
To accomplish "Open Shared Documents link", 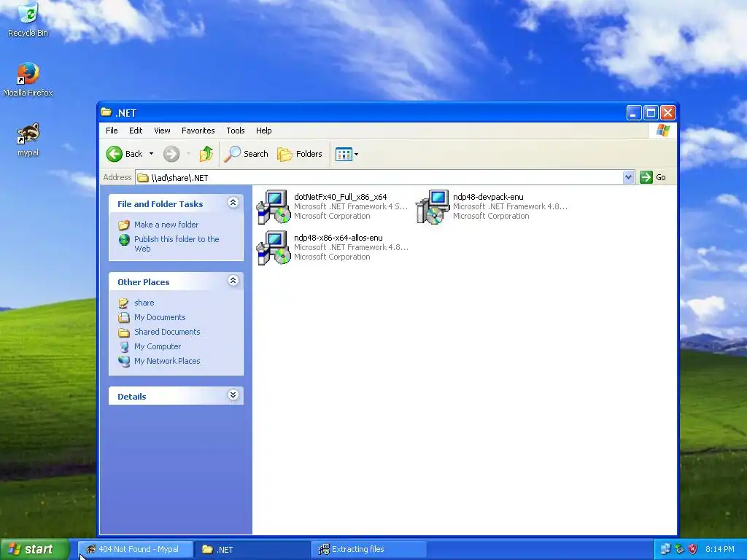I will tap(167, 332).
